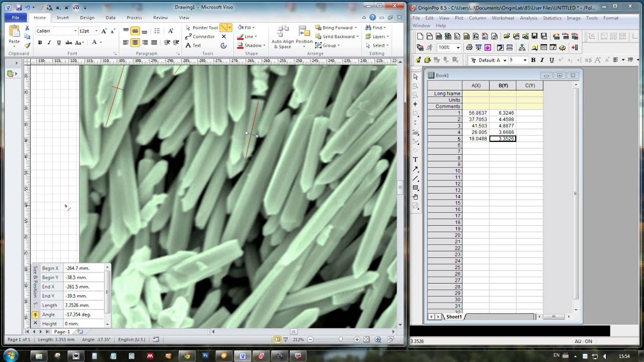Select Align Left in Visio Paragraph group
Image resolution: width=644 pixels, height=362 pixels.
click(x=126, y=43)
